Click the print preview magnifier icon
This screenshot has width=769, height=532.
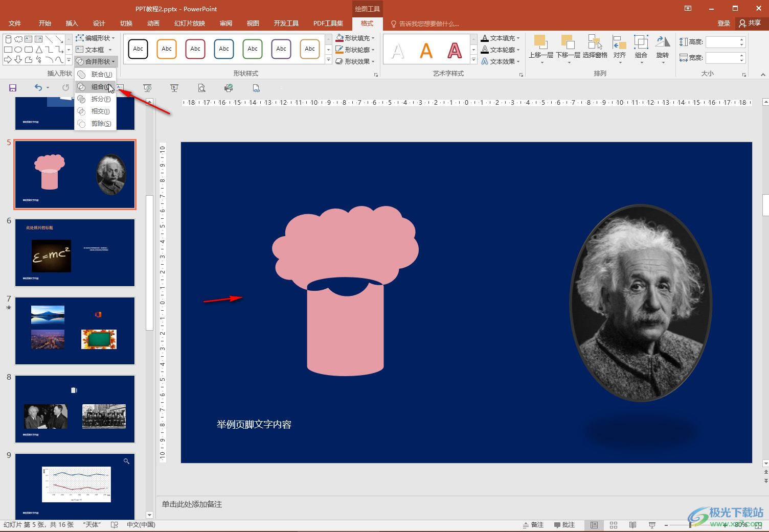coord(201,88)
